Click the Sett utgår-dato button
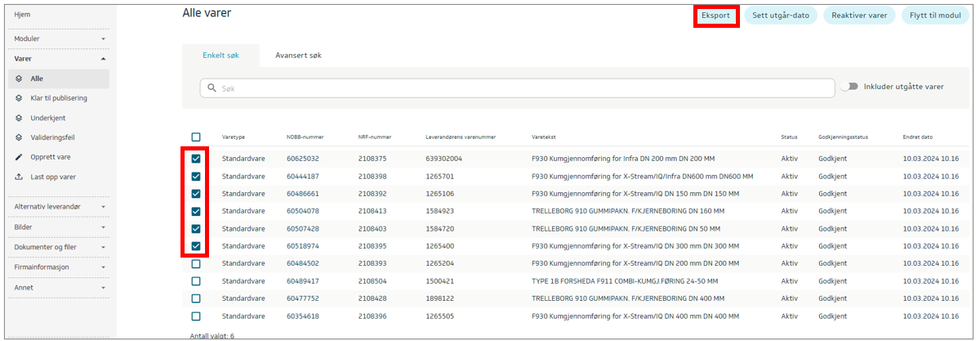Screen dimensions: 980x341 [781, 16]
